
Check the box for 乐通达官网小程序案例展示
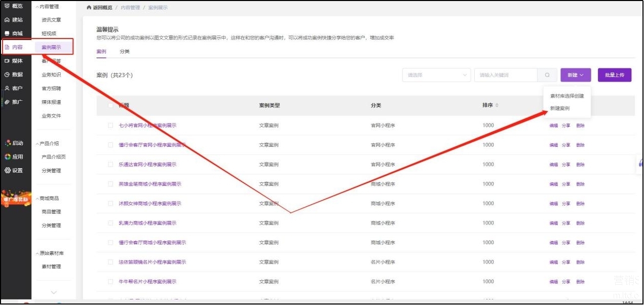pos(110,165)
